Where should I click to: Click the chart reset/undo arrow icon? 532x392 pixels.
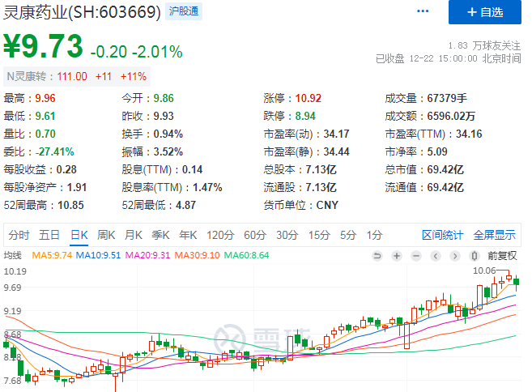[x=377, y=256]
